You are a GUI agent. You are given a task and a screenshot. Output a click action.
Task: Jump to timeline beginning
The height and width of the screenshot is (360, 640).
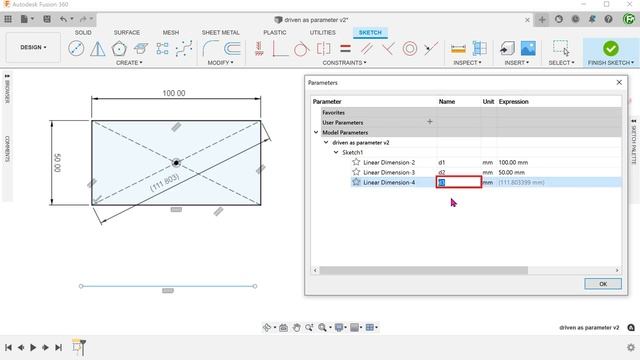click(8, 347)
